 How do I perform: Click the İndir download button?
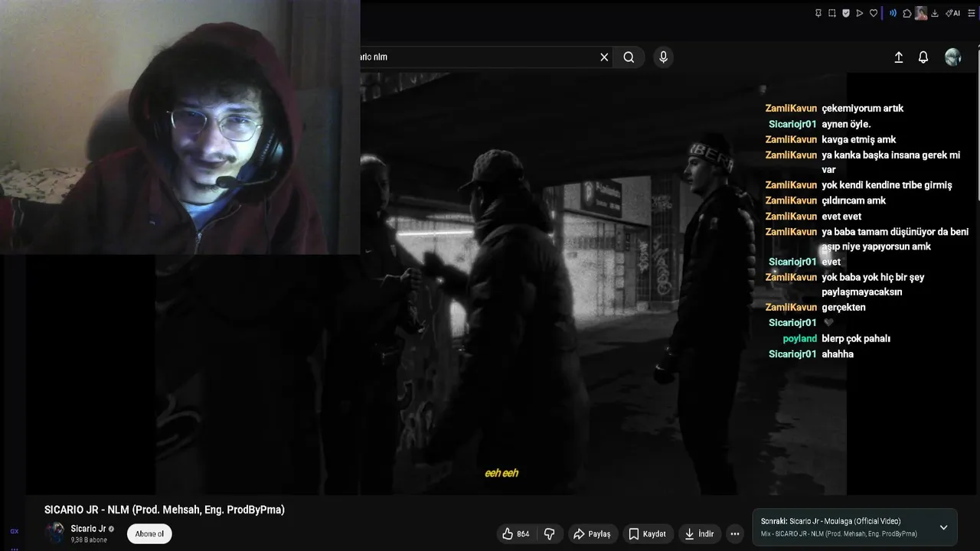[x=699, y=534]
